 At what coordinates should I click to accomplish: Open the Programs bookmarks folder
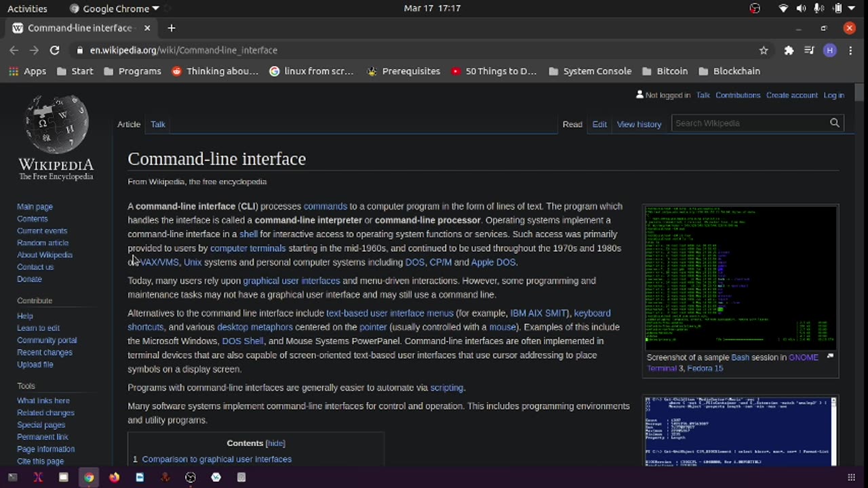132,71
